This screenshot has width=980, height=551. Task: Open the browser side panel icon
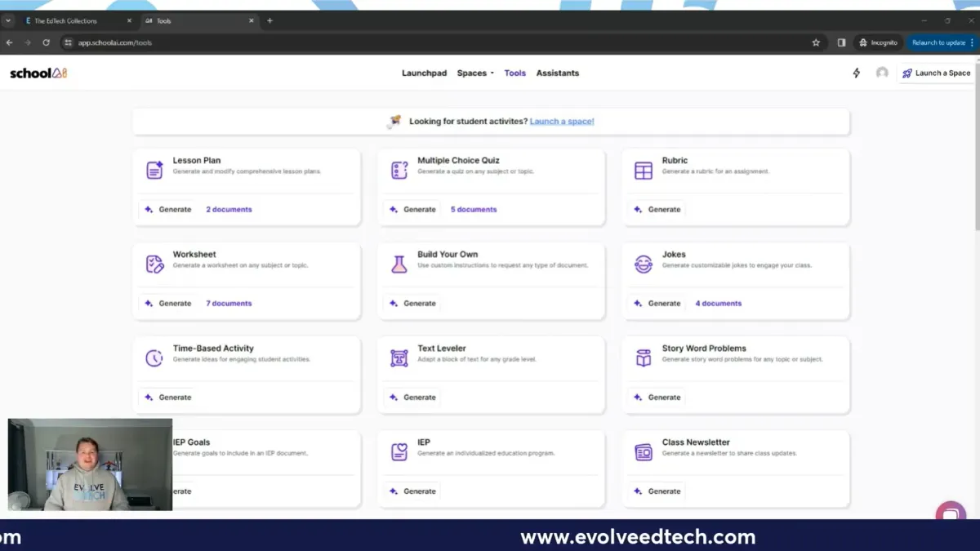coord(841,42)
